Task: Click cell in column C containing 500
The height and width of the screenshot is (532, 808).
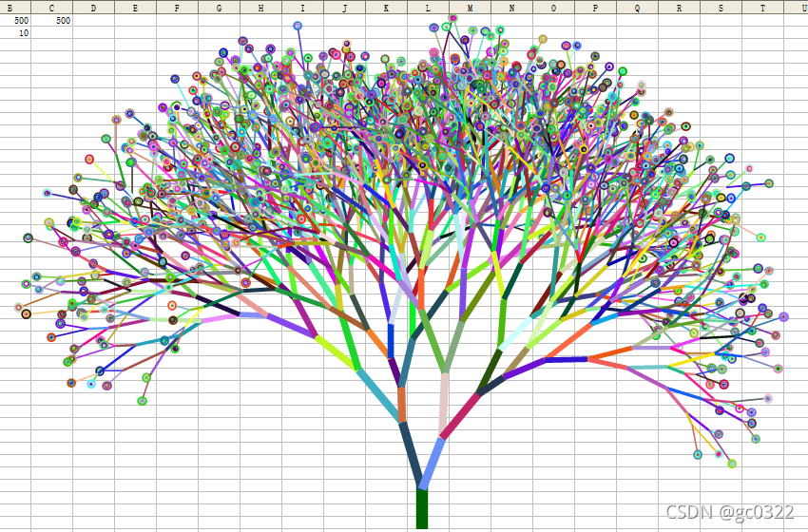Action: [x=51, y=20]
